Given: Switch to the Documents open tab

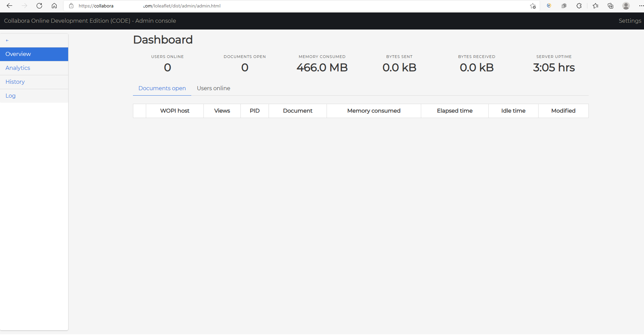Looking at the screenshot, I should click(162, 88).
